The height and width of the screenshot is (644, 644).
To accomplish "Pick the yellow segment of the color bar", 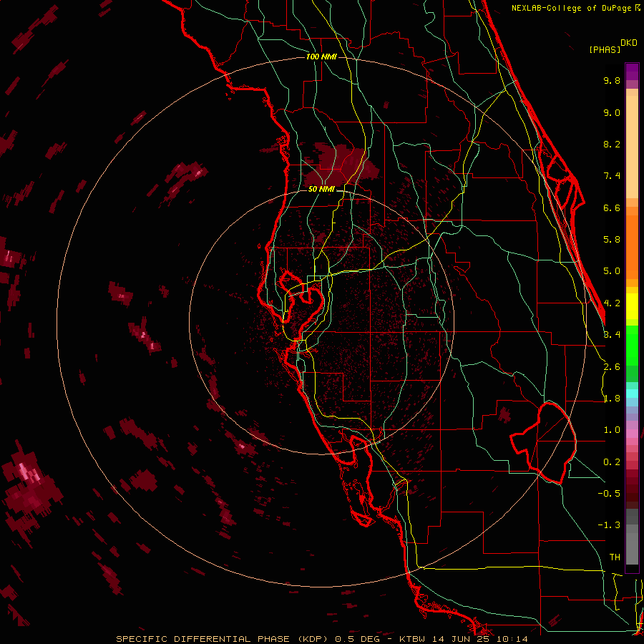I will coord(632,306).
